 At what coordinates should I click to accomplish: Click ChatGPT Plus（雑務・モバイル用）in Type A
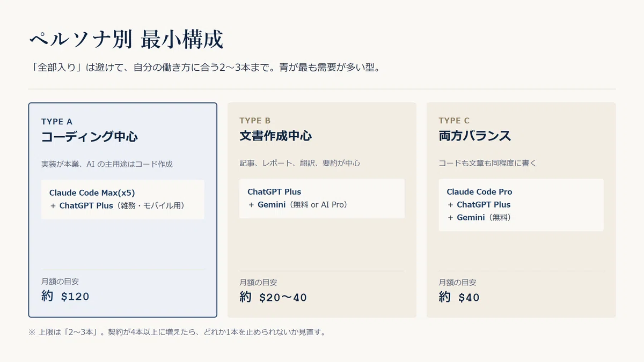[124, 205]
